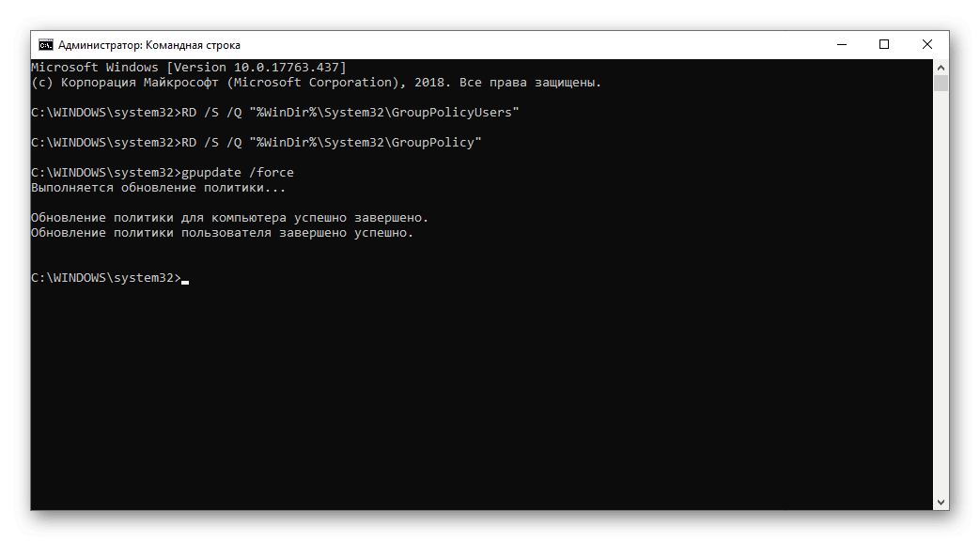Click the Microsoft Corporation copyright line
980x541 pixels.
tap(316, 83)
